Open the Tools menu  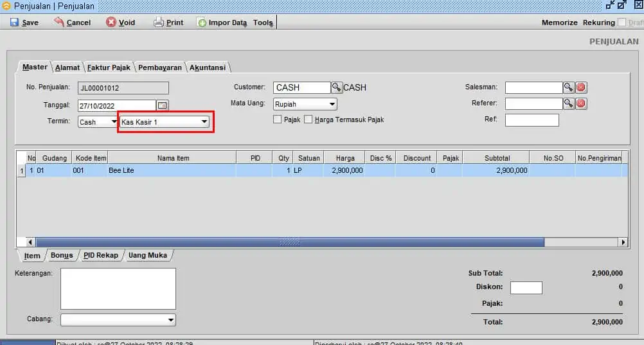click(x=263, y=22)
